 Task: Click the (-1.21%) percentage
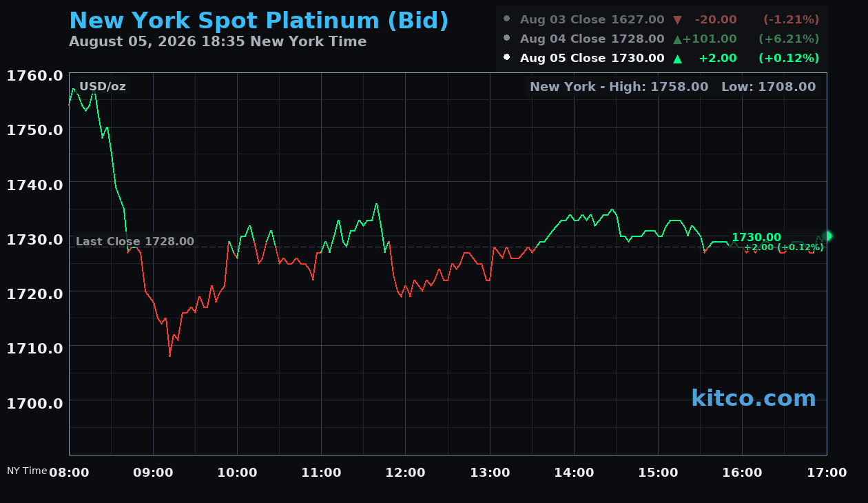tap(791, 19)
